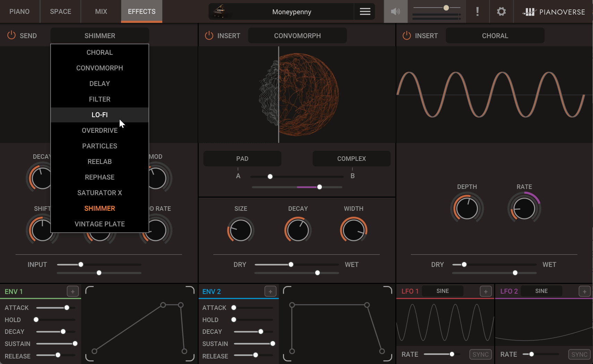Open the LFO 2 SINE waveform selector

[x=541, y=291]
